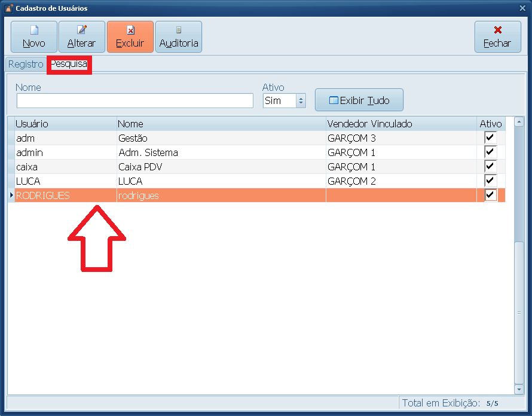
Task: Click the Novo new-record button
Action: [x=34, y=37]
